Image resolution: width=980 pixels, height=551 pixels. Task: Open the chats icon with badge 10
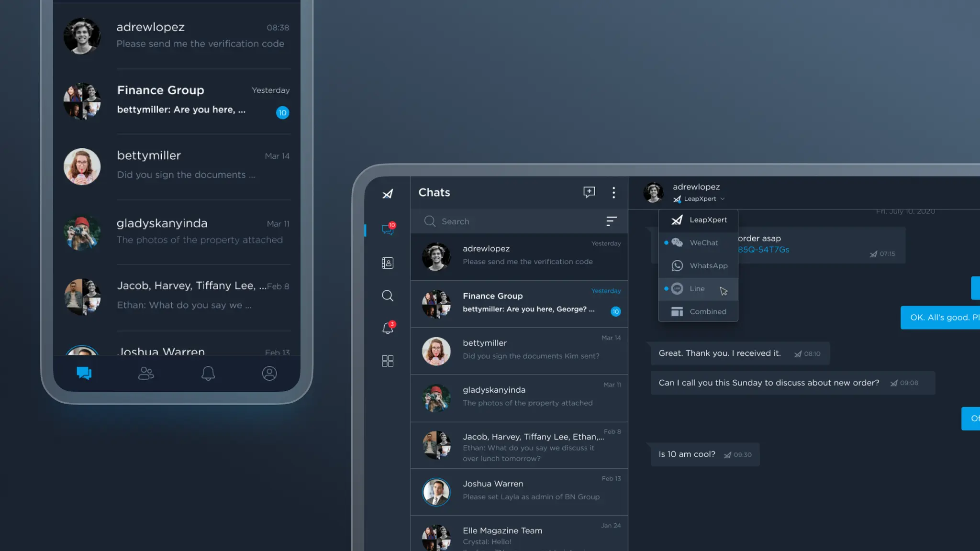click(x=388, y=230)
